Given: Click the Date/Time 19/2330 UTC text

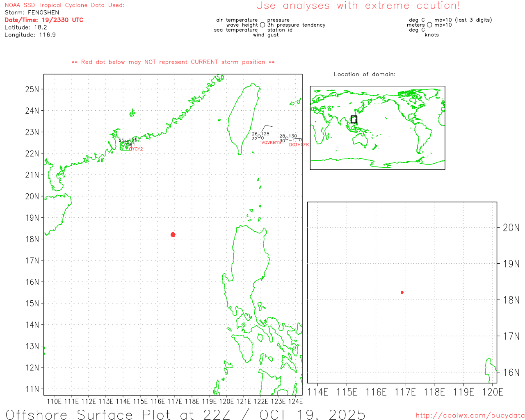Looking at the screenshot, I should 44,20.
